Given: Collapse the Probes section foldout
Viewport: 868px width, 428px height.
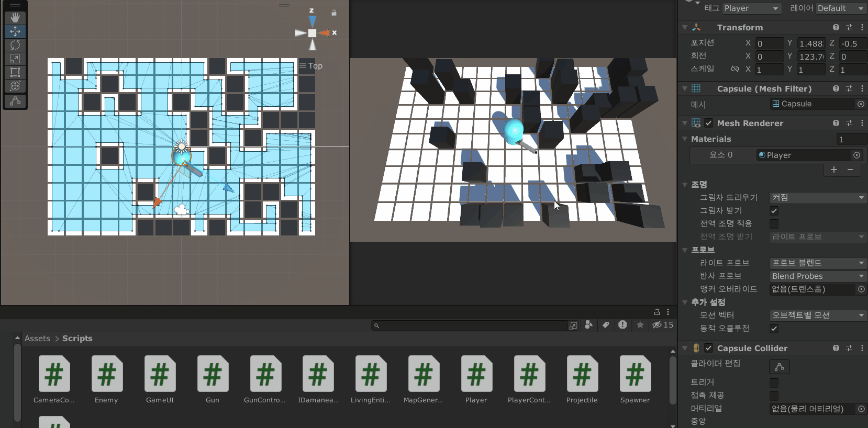Looking at the screenshot, I should coord(685,250).
